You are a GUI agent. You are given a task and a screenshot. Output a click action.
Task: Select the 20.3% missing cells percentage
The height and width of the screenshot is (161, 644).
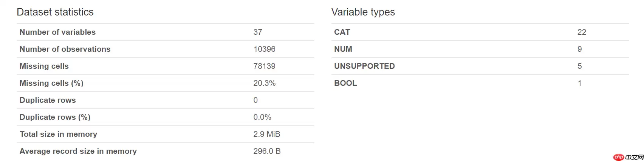264,83
